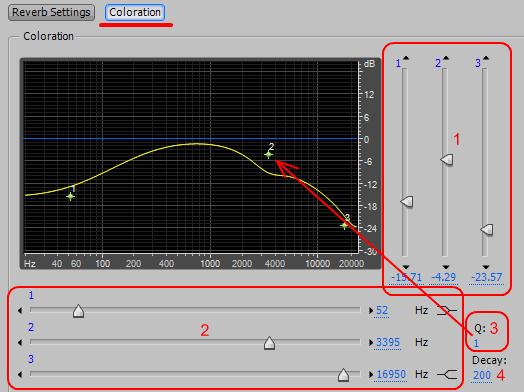
Task: Click the right arrow of frequency slider 3
Action: [x=371, y=375]
